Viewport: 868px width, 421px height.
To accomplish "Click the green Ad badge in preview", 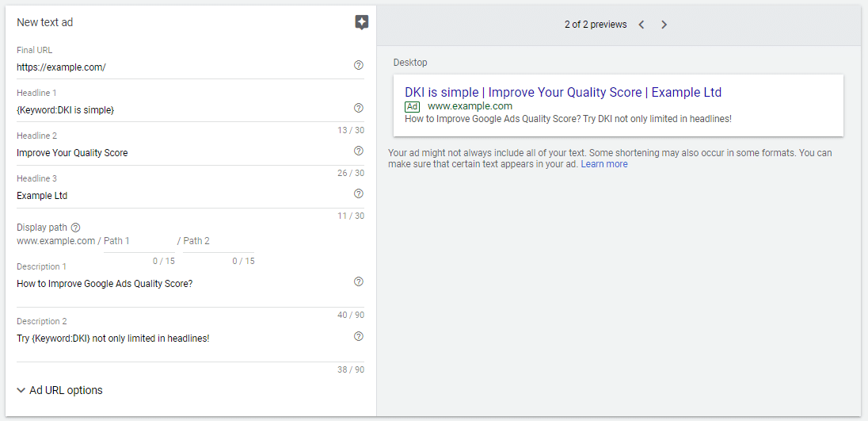I will pos(413,106).
